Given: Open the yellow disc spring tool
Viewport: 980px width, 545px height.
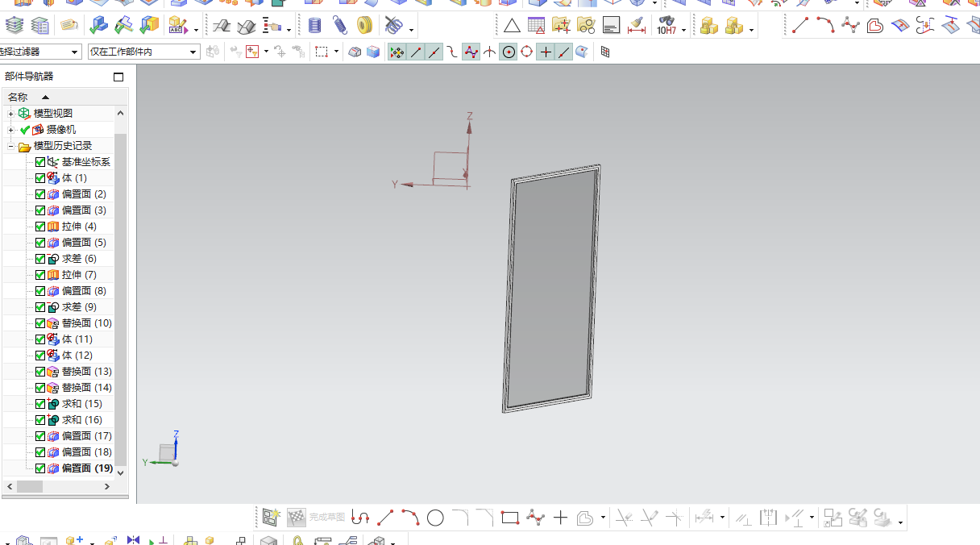Looking at the screenshot, I should (364, 26).
